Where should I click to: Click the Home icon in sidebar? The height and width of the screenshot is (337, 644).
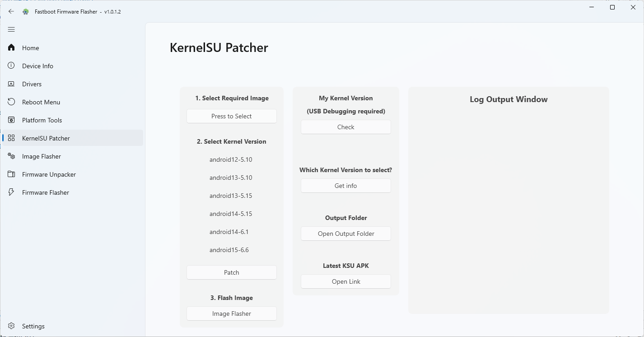[12, 48]
